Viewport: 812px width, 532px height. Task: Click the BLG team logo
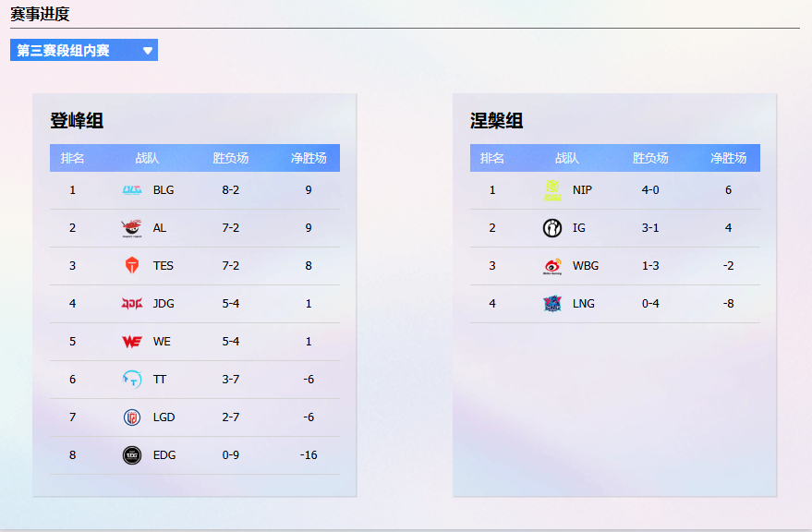(x=132, y=190)
